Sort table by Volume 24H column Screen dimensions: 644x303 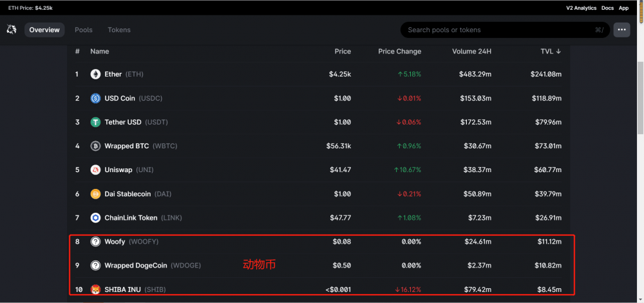471,52
